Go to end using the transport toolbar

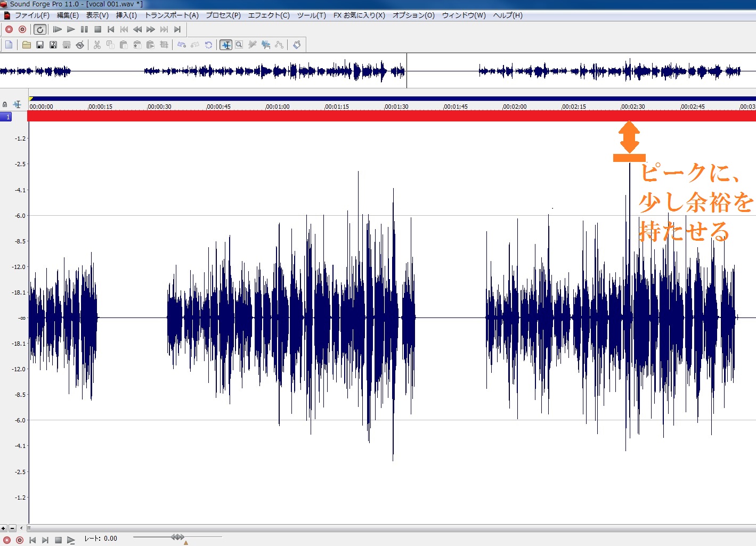coord(177,29)
